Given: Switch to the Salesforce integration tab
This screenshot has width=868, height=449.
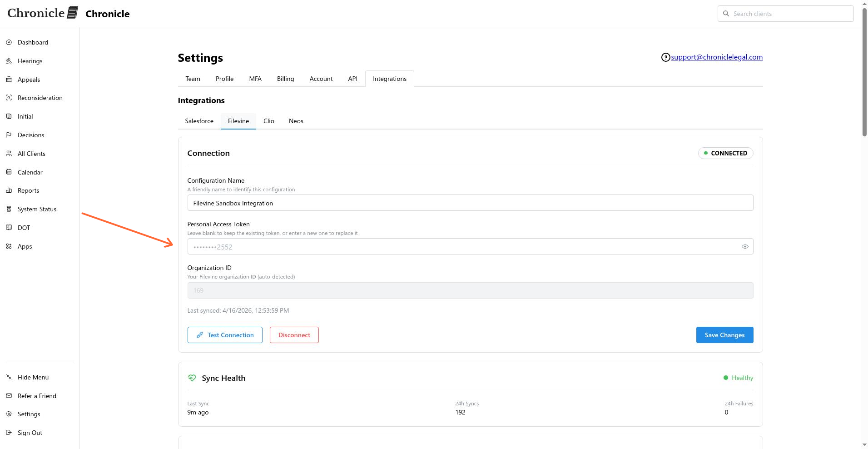Looking at the screenshot, I should coord(199,121).
